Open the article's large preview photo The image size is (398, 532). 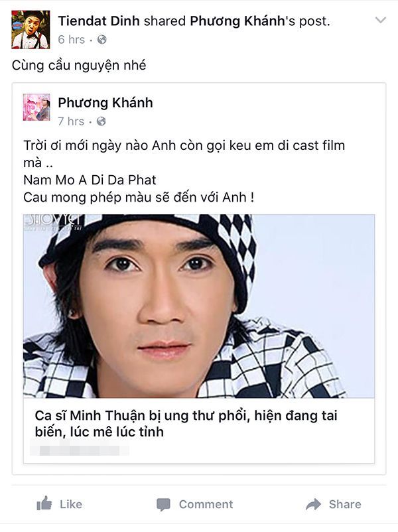pos(199,306)
